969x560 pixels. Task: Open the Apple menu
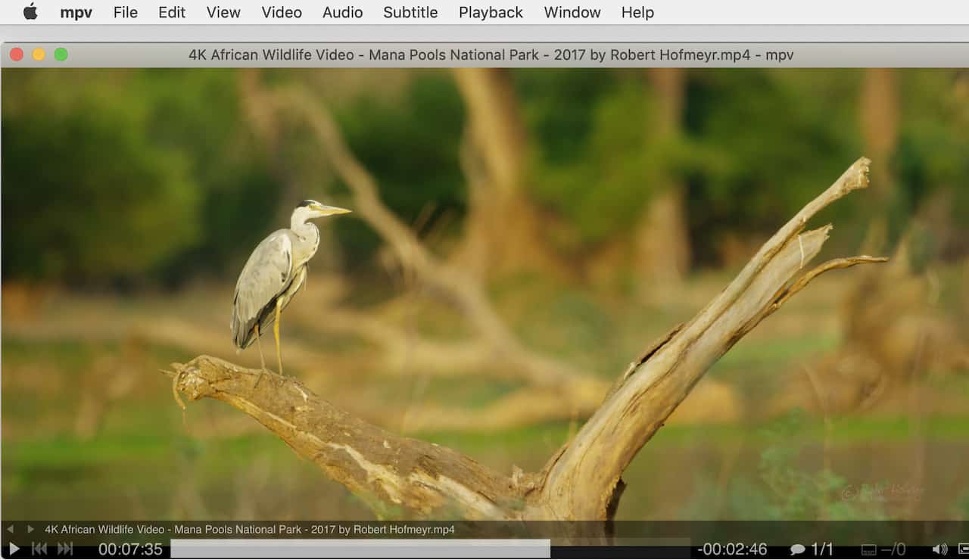(30, 12)
